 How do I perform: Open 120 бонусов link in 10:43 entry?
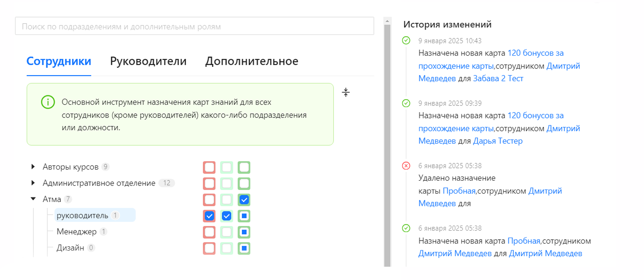pyautogui.click(x=491, y=59)
